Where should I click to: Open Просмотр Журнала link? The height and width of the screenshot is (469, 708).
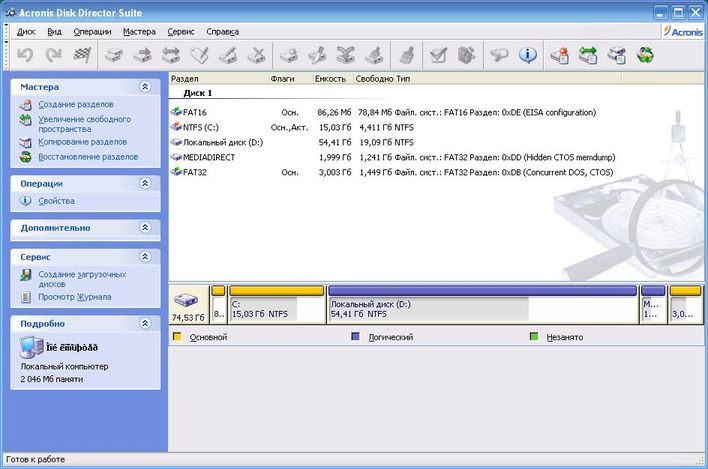[x=74, y=297]
